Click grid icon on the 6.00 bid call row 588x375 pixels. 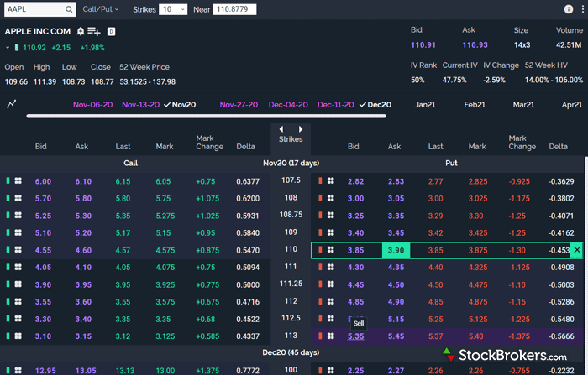pos(18,180)
